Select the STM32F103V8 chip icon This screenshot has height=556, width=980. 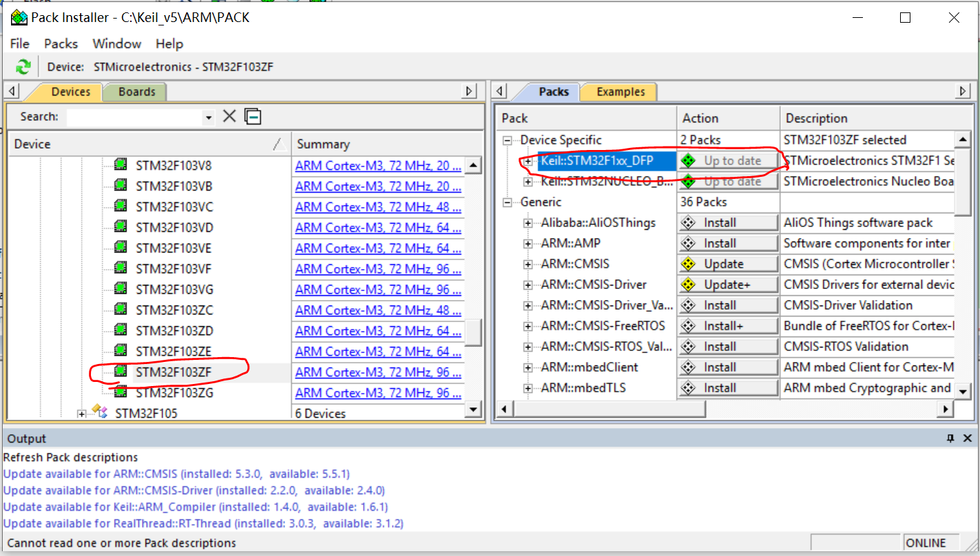point(121,165)
